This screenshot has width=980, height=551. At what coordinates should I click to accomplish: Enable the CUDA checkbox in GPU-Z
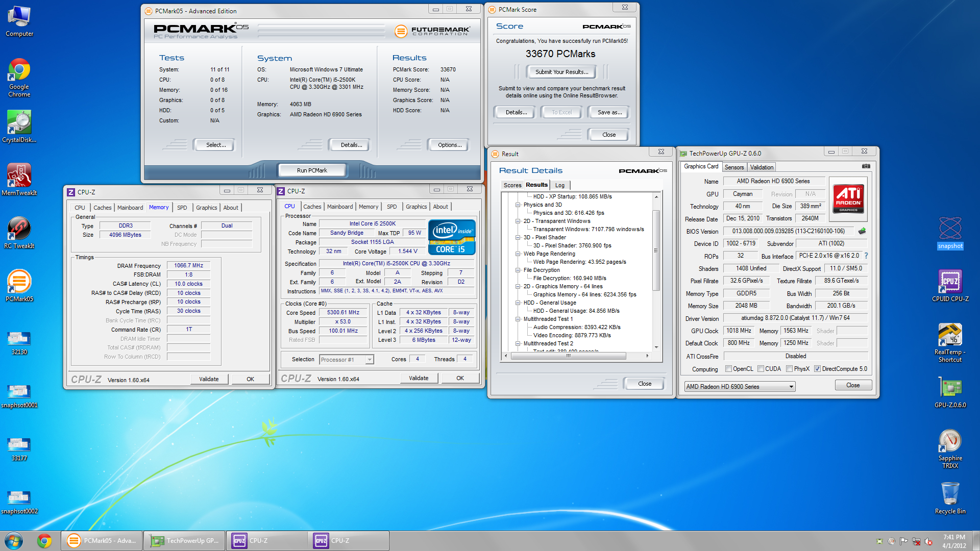point(761,369)
